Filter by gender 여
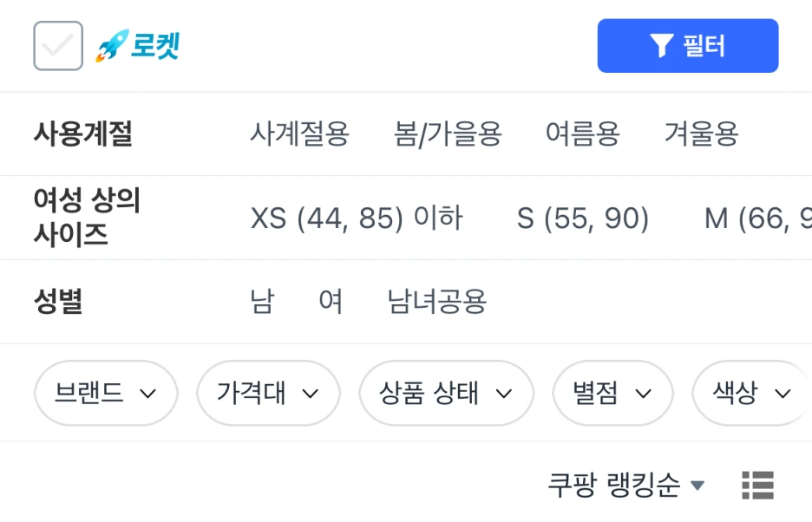Image resolution: width=812 pixels, height=522 pixels. pos(331,302)
